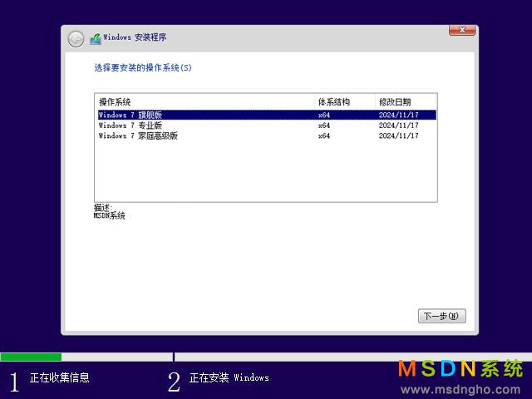Click the 选择要安装的操作系统(S) label
Image resolution: width=532 pixels, height=399 pixels.
(143, 68)
